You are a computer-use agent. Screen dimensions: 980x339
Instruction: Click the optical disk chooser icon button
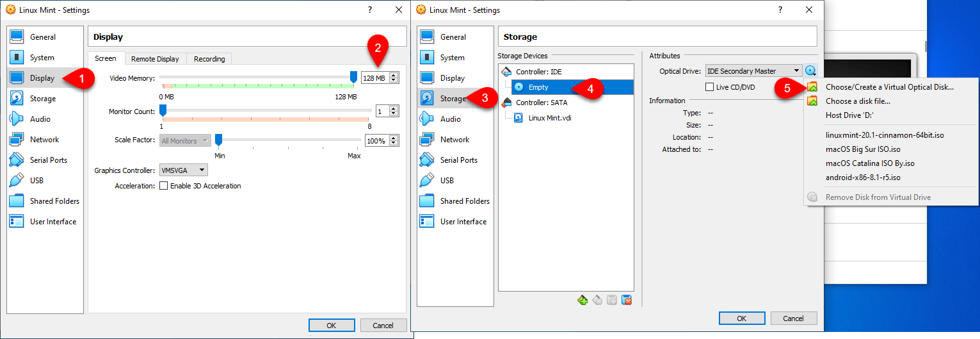click(x=811, y=71)
